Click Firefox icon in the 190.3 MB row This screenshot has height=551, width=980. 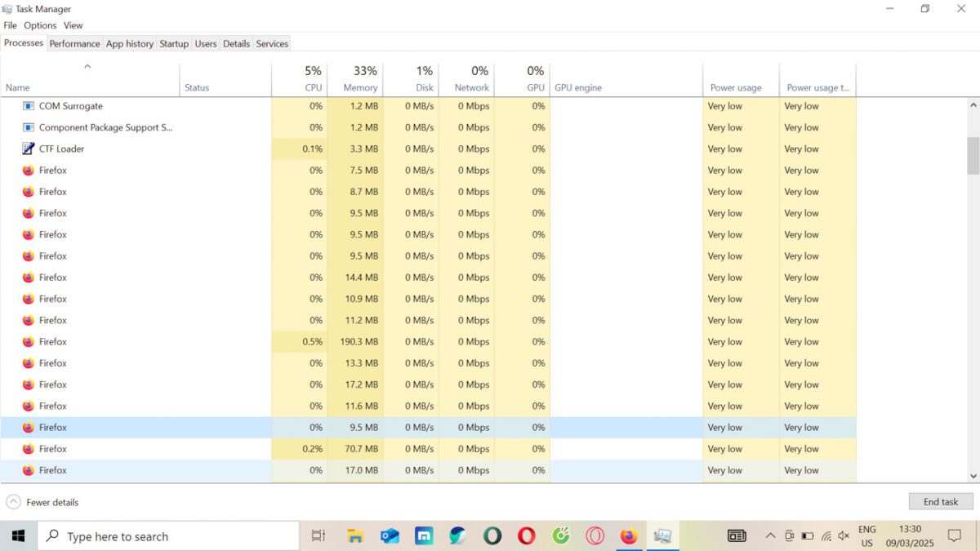pyautogui.click(x=29, y=342)
